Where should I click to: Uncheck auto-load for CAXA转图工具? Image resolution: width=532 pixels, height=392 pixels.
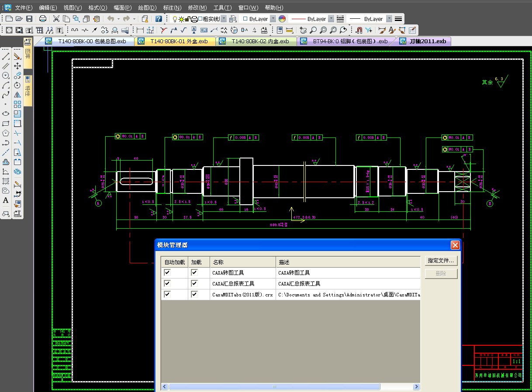click(x=167, y=272)
